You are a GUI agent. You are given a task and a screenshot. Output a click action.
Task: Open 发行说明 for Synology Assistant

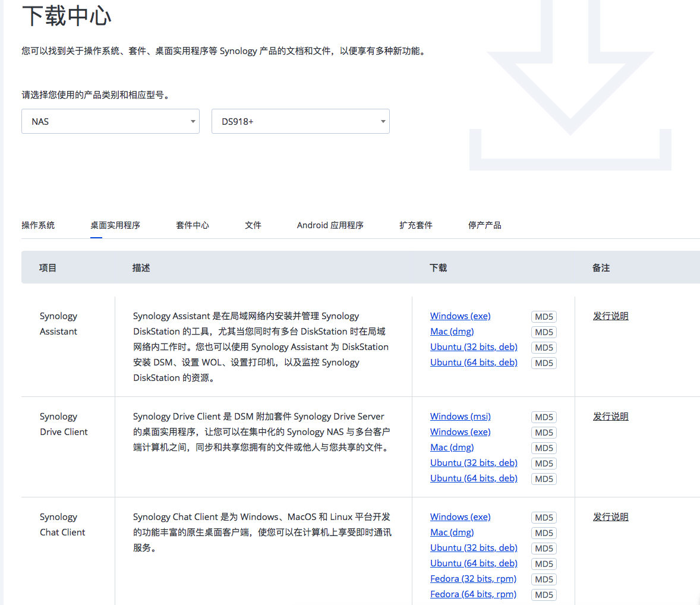coord(610,316)
